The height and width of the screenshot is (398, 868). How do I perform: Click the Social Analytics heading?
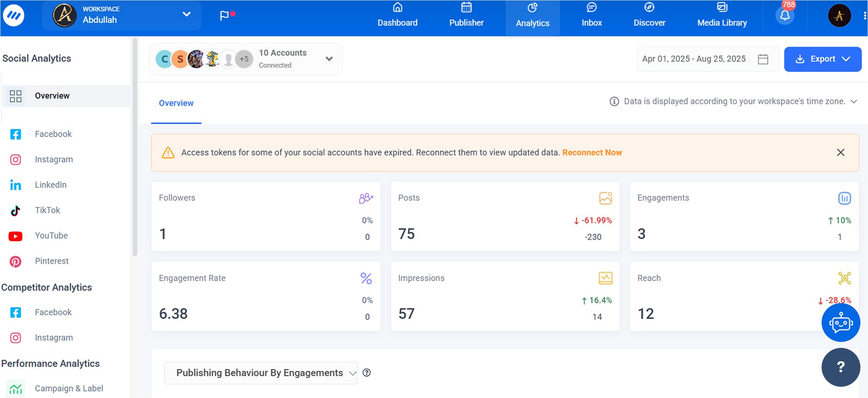pos(37,59)
